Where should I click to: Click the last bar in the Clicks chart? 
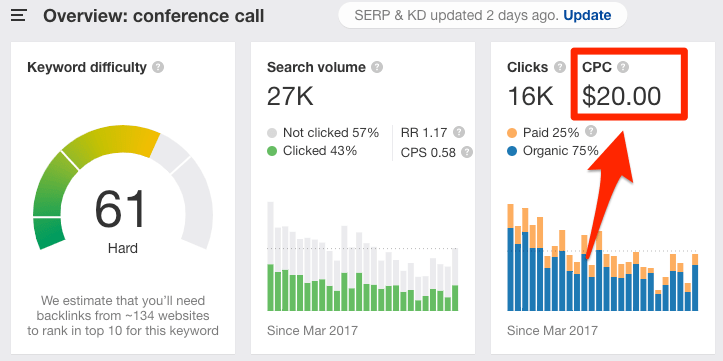point(695,283)
